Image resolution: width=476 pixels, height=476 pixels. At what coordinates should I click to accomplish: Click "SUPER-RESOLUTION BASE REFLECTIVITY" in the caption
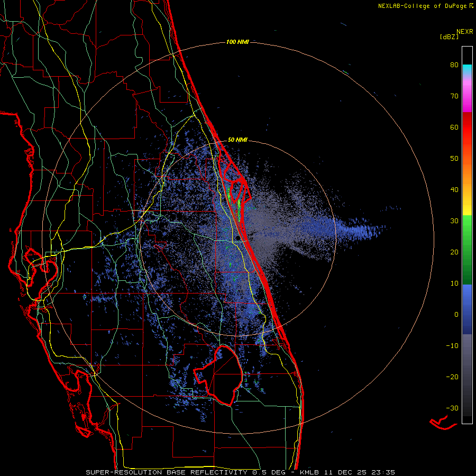pos(167,472)
